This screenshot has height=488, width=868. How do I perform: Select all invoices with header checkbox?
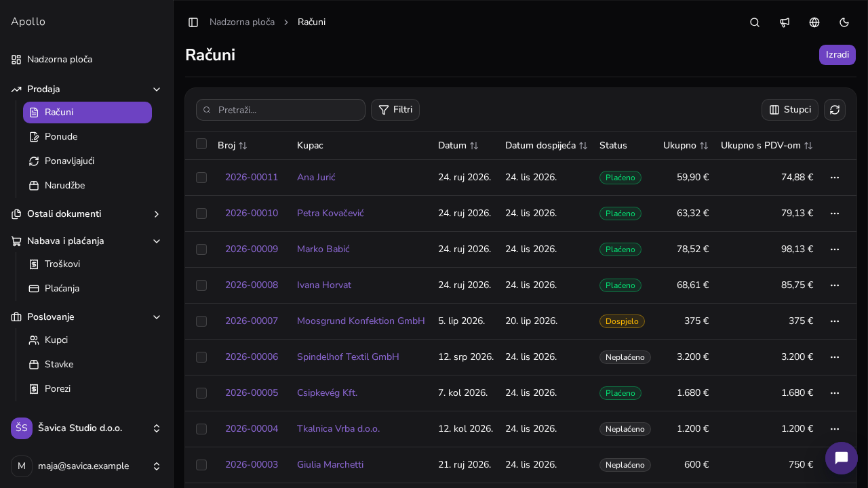tap(201, 144)
